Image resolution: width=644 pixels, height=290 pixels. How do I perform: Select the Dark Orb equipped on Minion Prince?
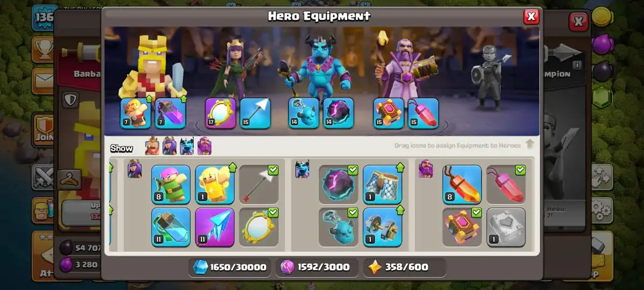pos(339,113)
